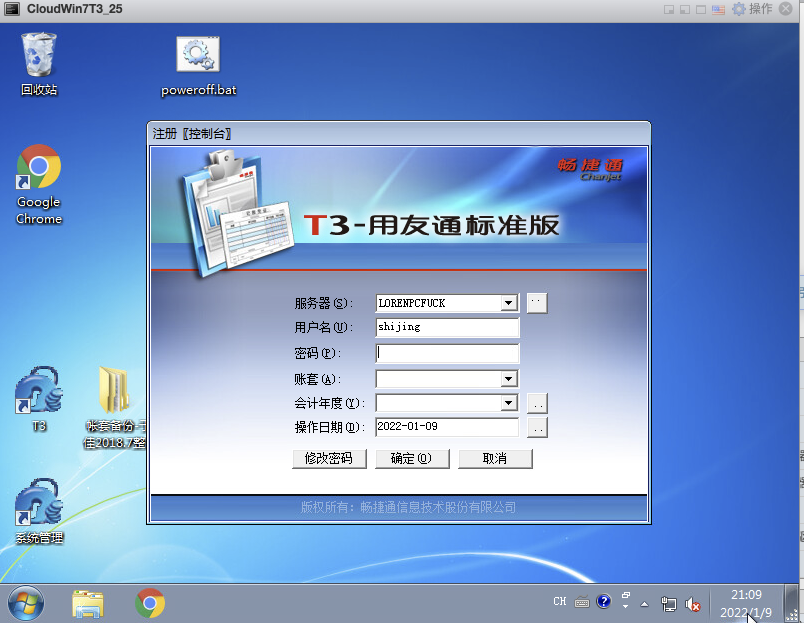Select the T3 desktop shortcut icon

(39, 399)
